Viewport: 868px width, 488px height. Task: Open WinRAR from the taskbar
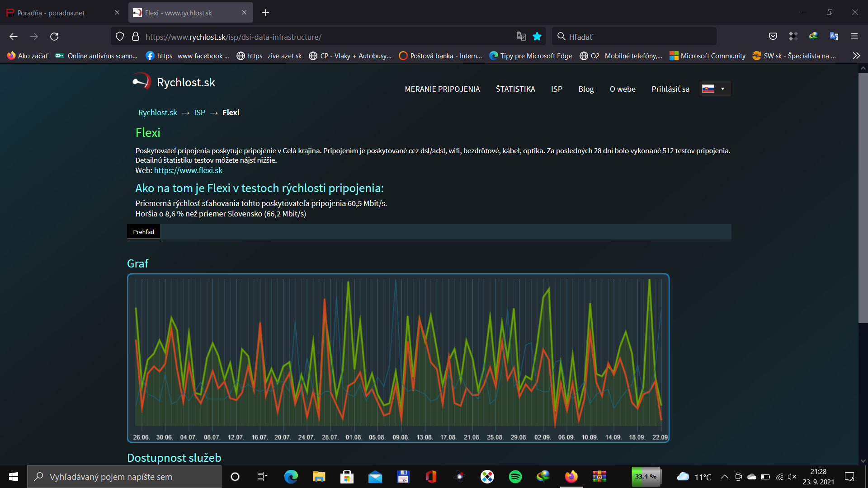[599, 477]
